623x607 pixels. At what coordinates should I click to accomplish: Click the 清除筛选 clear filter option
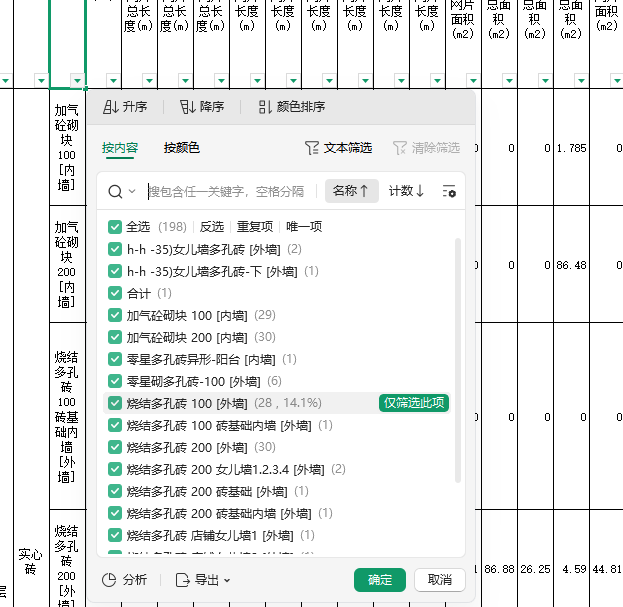[426, 148]
